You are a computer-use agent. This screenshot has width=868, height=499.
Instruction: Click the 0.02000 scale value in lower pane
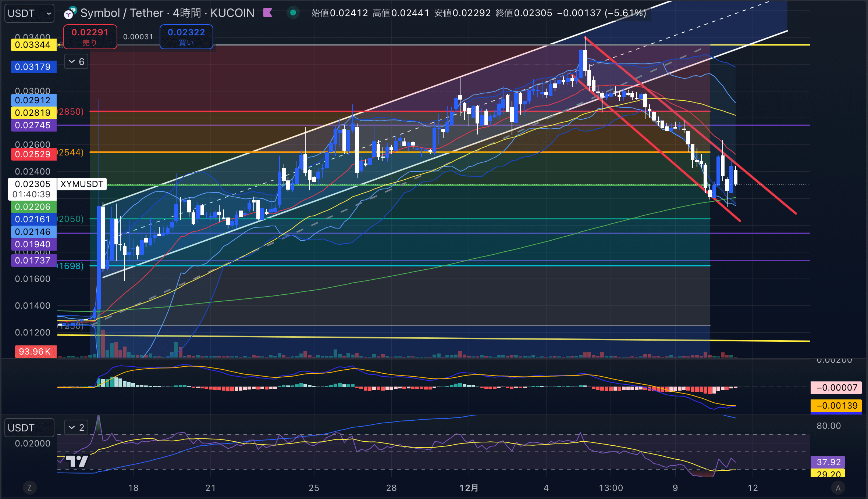pos(33,444)
